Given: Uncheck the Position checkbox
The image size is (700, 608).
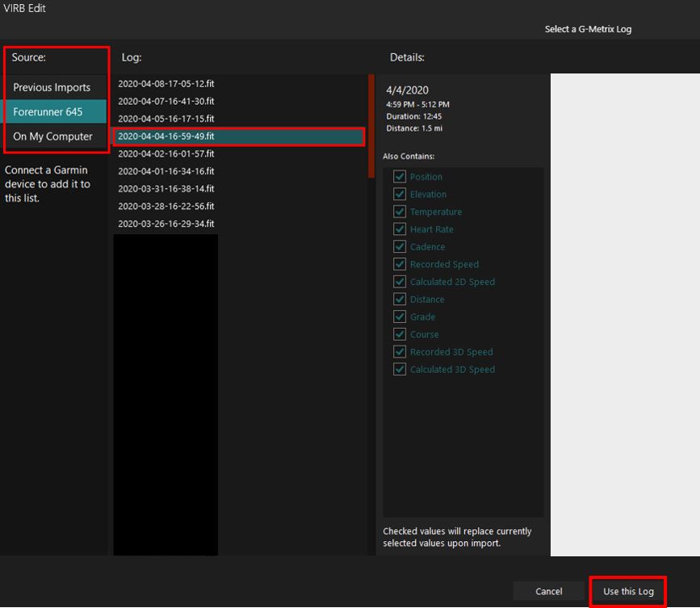Looking at the screenshot, I should [x=400, y=176].
